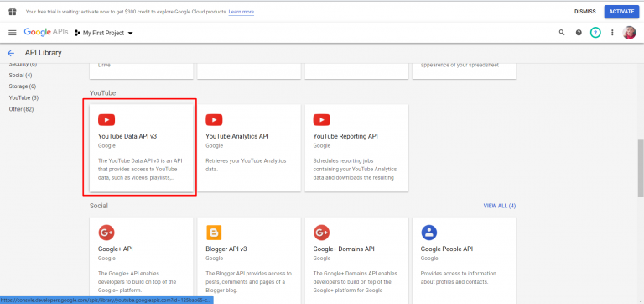Click the 'Social' section heading

click(x=99, y=206)
